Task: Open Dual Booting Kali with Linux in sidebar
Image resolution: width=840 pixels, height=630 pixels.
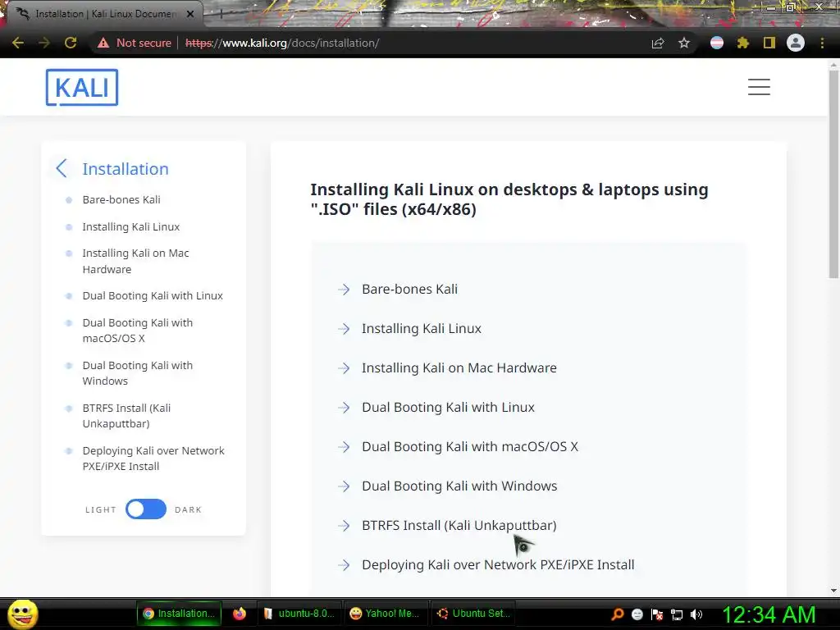Action: pyautogui.click(x=153, y=295)
